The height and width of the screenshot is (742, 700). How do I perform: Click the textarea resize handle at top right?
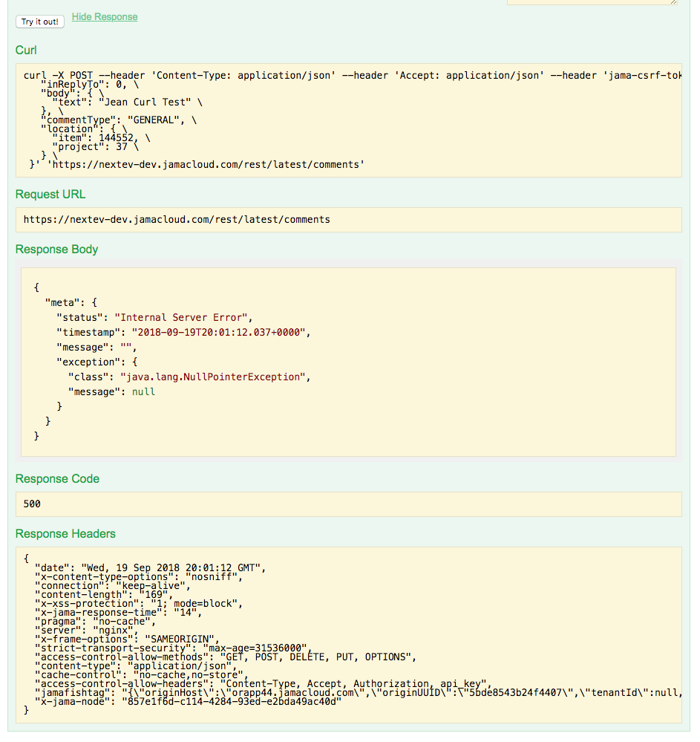tap(673, 2)
